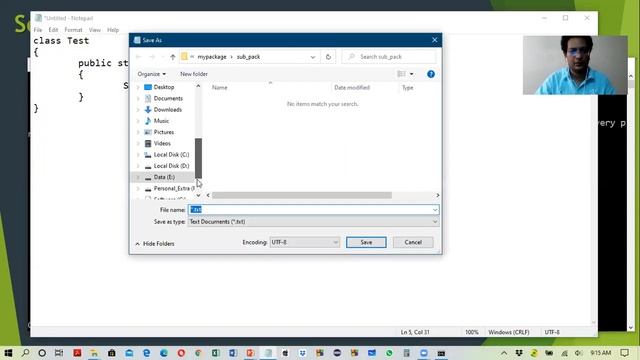
Task: Show hidden system tray icons
Action: coord(504,353)
